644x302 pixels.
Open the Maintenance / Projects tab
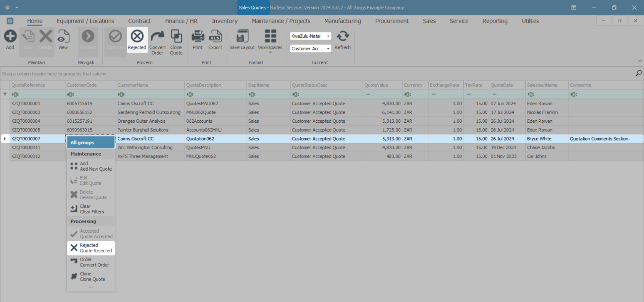[281, 21]
